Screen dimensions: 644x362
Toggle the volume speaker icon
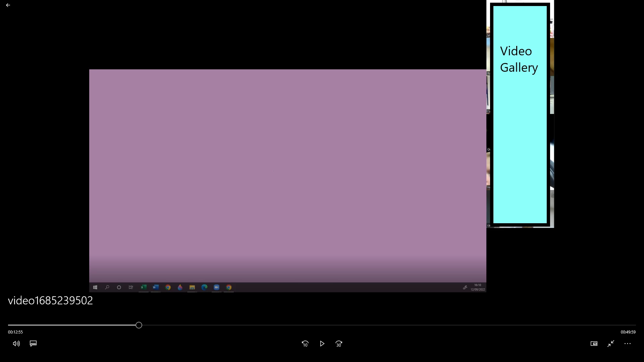[x=16, y=344]
